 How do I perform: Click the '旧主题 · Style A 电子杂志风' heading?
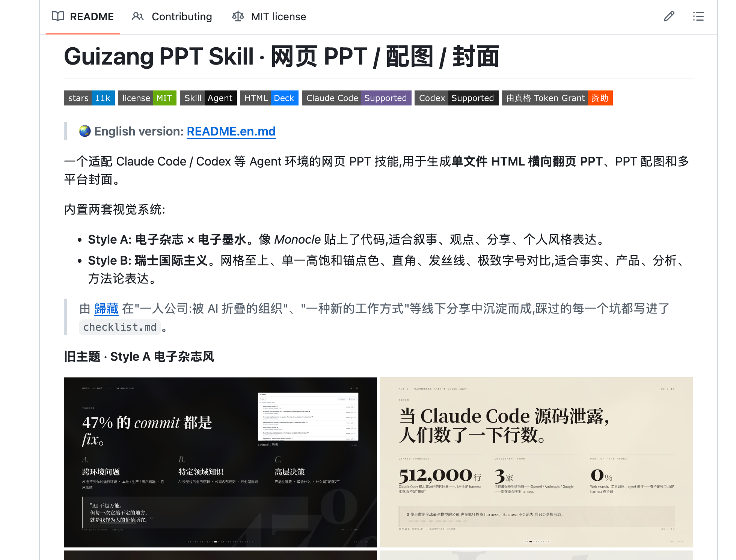click(x=139, y=357)
